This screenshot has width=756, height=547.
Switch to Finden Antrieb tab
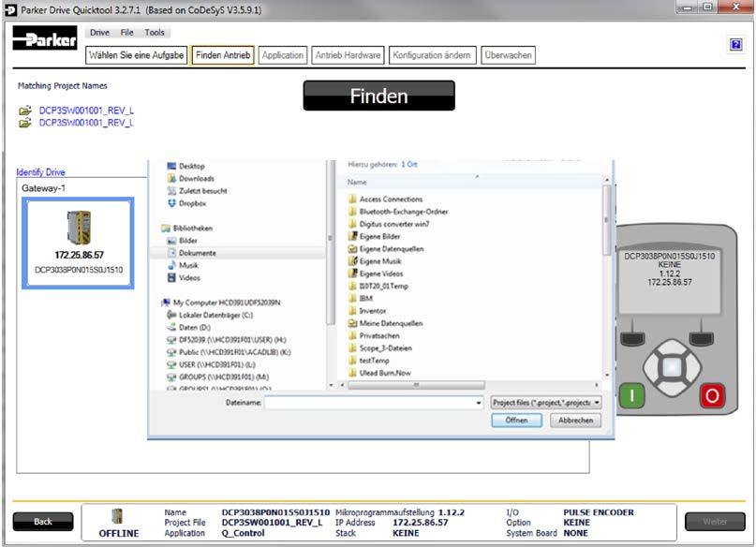pyautogui.click(x=223, y=55)
